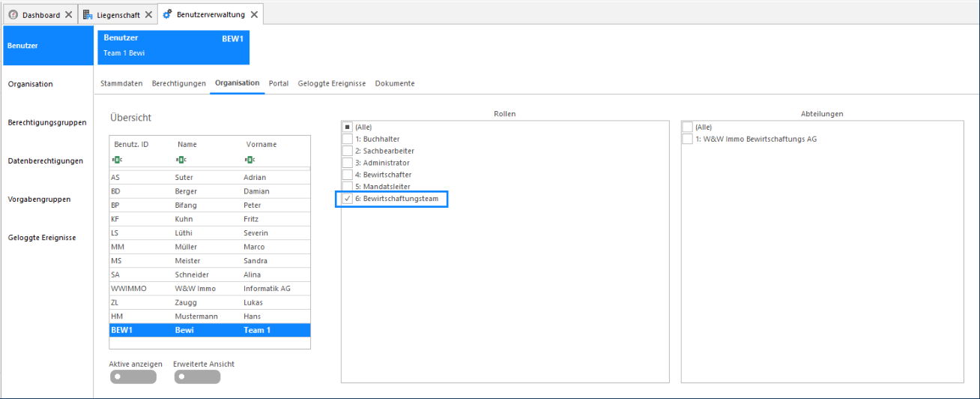980x399 pixels.
Task: Check the 4: Bewirtschafter role
Action: click(x=347, y=175)
